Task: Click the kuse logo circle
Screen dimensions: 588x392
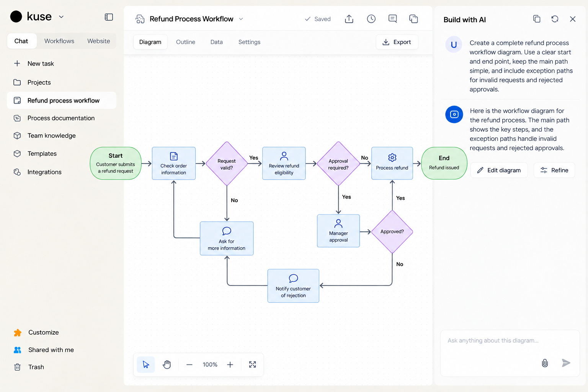Action: pos(16,17)
